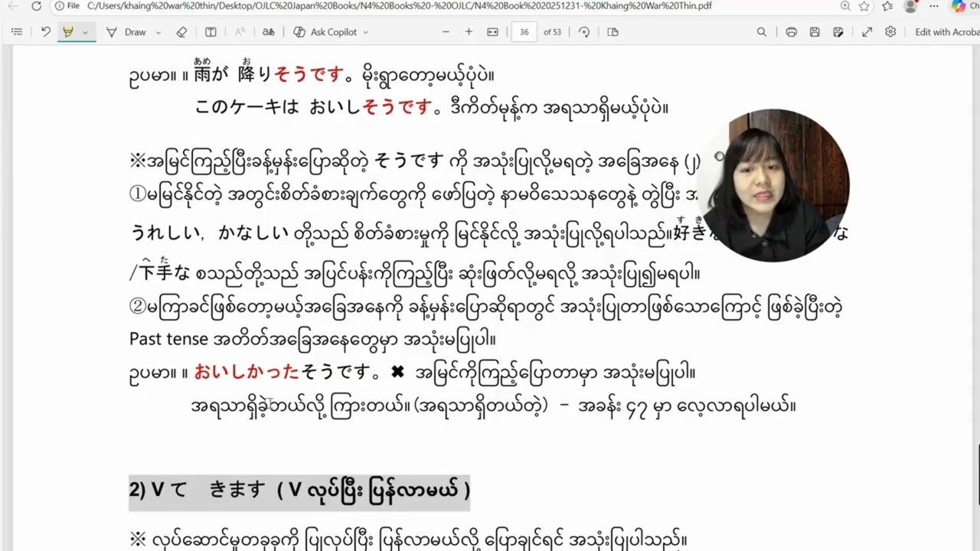Activate the Draw pen tool
The image size is (980, 551).
click(126, 32)
